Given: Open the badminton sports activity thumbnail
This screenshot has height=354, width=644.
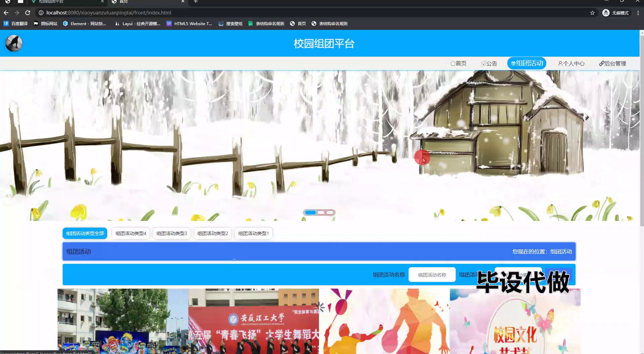Looking at the screenshot, I should click(384, 321).
